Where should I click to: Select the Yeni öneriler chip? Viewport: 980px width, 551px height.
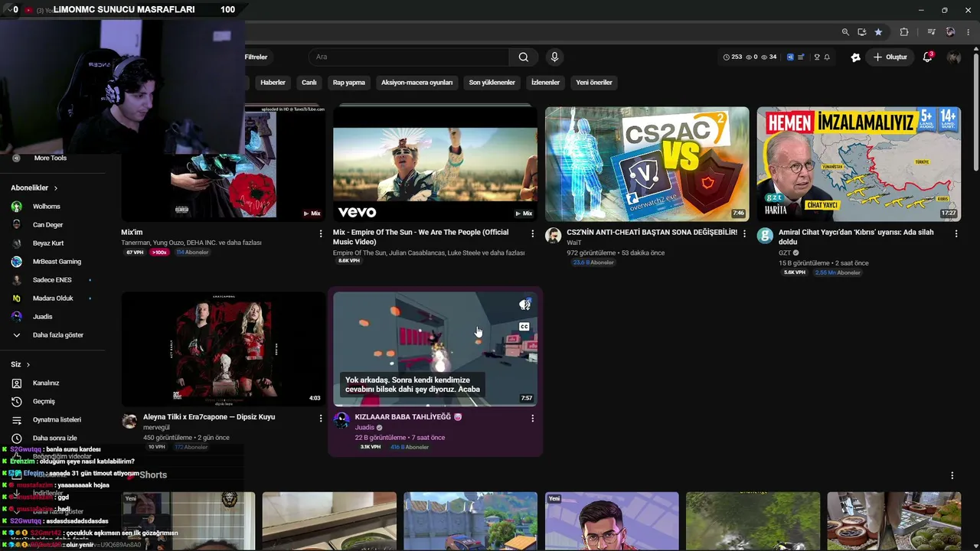point(594,83)
